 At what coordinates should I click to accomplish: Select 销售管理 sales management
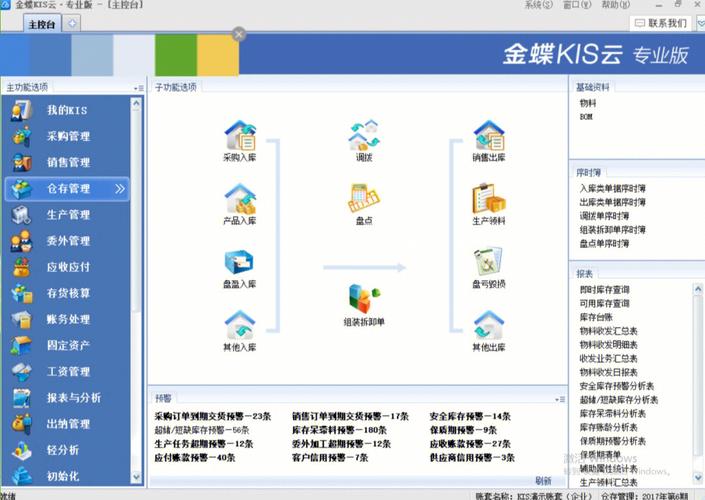click(x=67, y=162)
